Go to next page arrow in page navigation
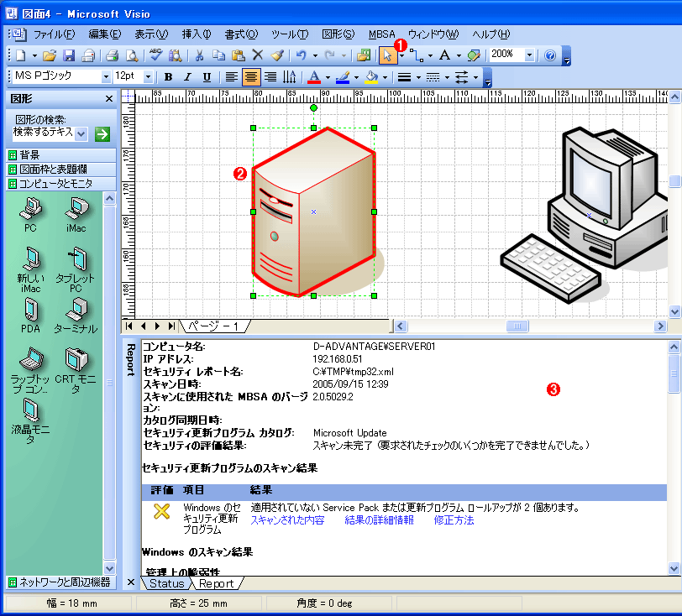Image resolution: width=682 pixels, height=616 pixels. click(x=157, y=326)
